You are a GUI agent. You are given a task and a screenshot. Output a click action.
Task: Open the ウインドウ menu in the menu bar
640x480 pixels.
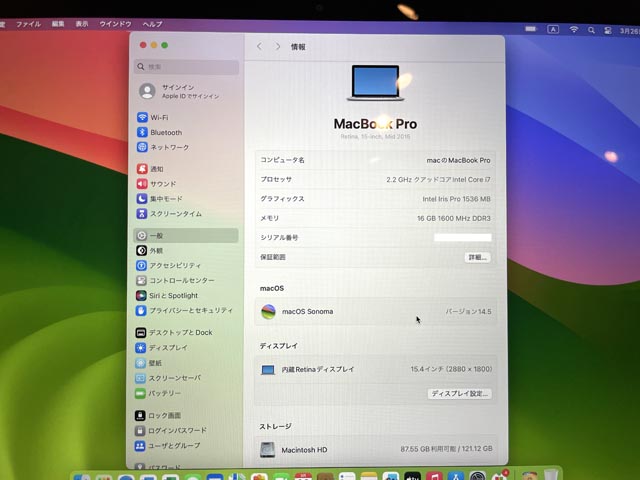(116, 23)
